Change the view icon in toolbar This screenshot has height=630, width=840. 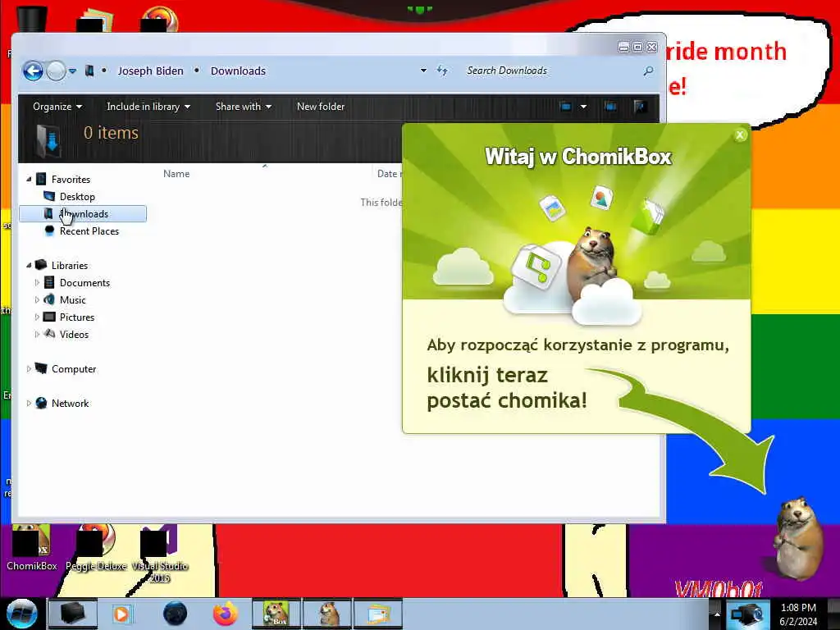tap(566, 106)
